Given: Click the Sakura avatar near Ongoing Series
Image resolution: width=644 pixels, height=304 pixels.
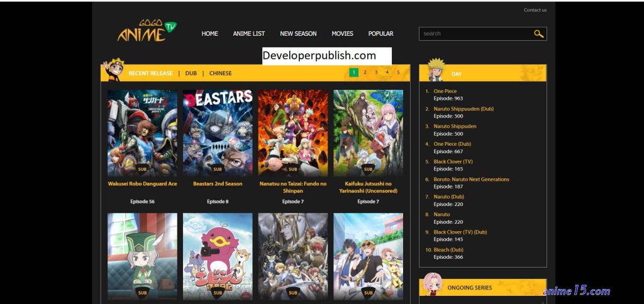Looking at the screenshot, I should (x=433, y=284).
